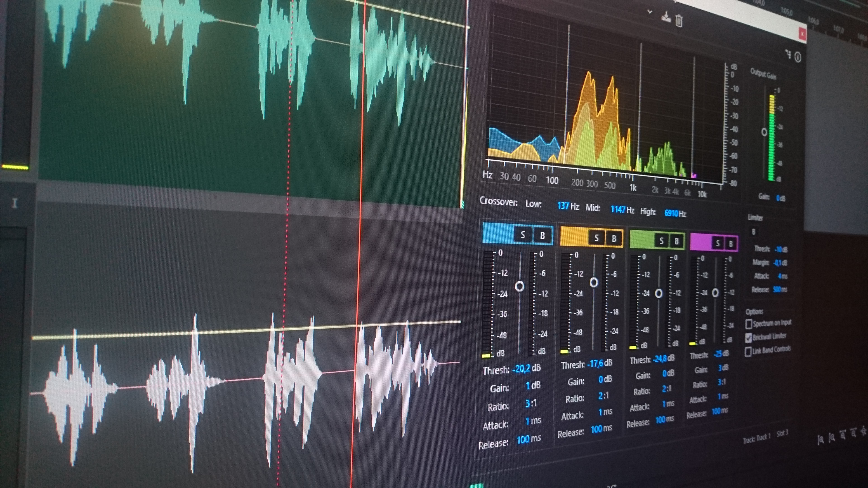This screenshot has height=488, width=868.
Task: Click the green band Thresh value -24,8 dB
Action: tap(663, 359)
